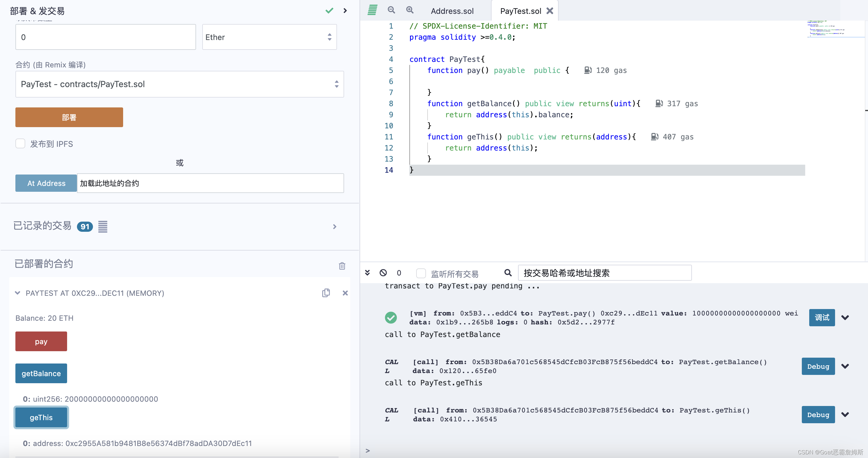The image size is (868, 458).
Task: Collapse the PAYTEST AT 0XC29 contract instance
Action: point(18,293)
